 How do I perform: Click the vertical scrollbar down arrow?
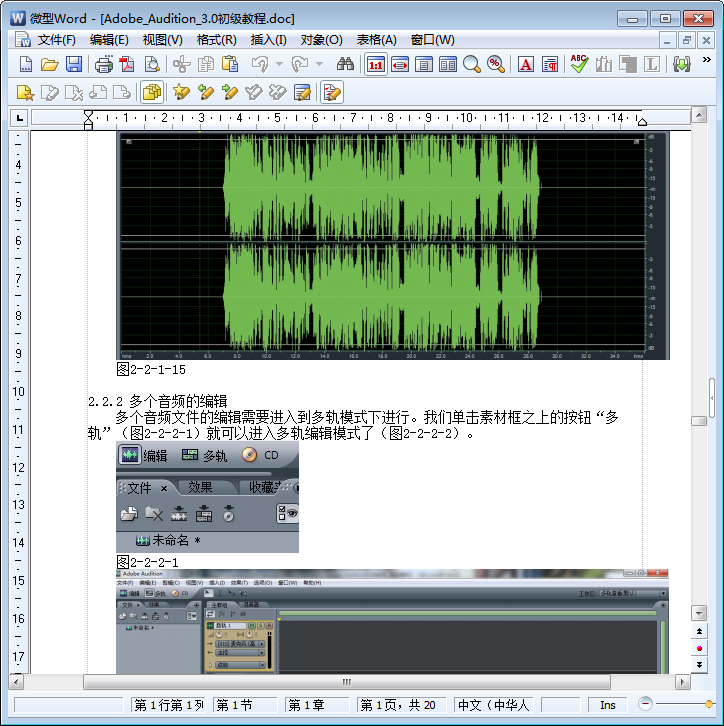(x=699, y=613)
